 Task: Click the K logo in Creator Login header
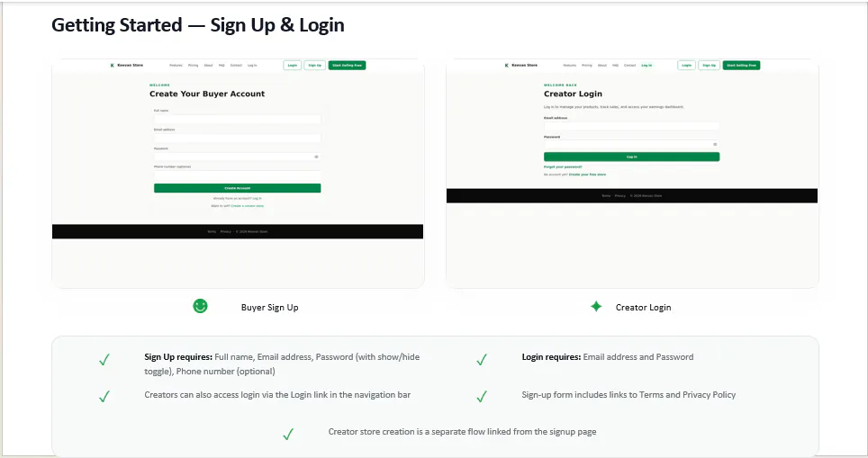click(x=506, y=66)
